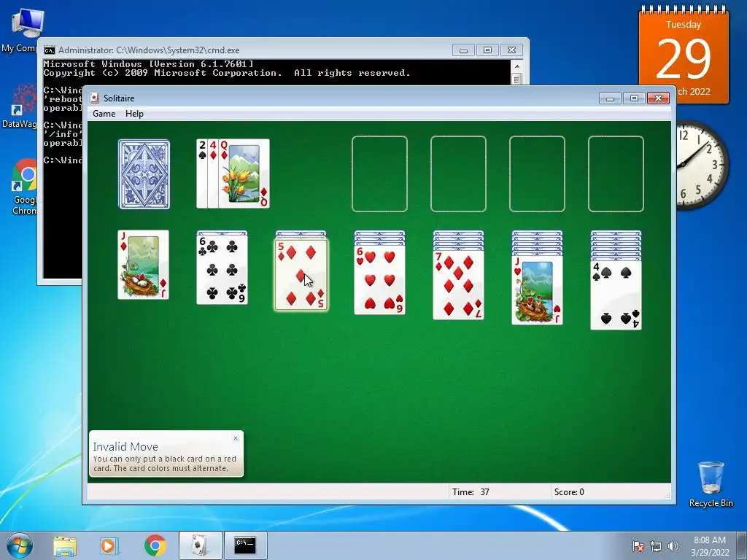Switch to Command Prompt via taskbar button
Screen dimensions: 747x560
pyautogui.click(x=245, y=545)
